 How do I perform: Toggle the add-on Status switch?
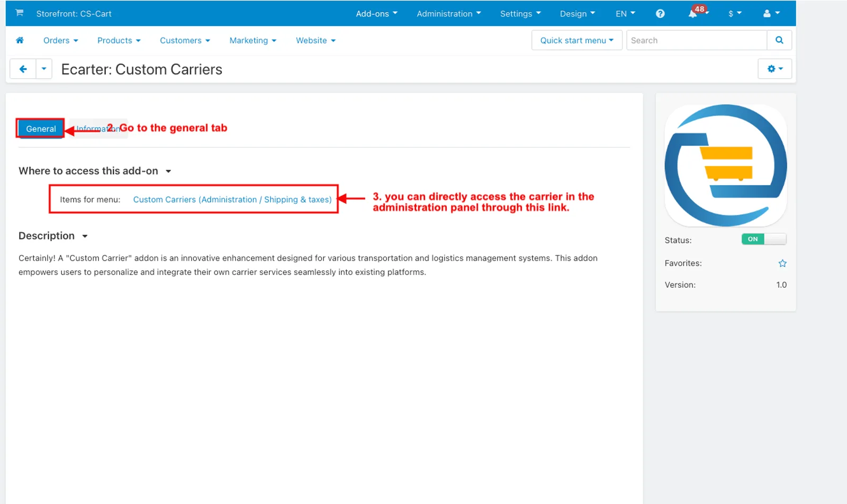(764, 239)
